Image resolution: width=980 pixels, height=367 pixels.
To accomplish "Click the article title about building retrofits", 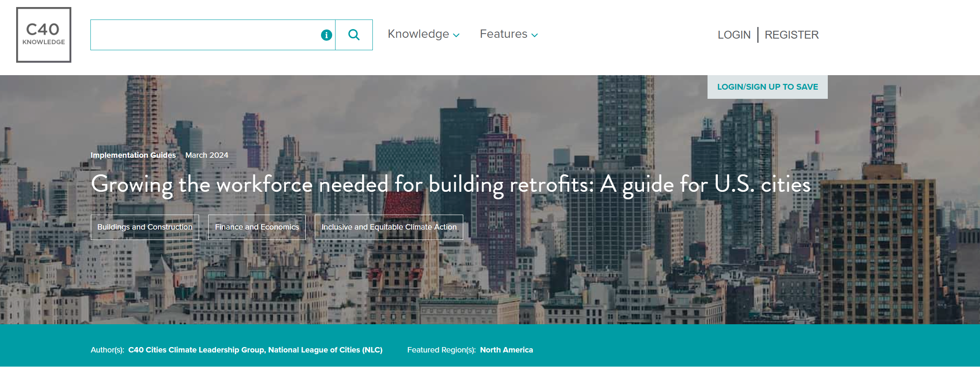I will pos(450,185).
